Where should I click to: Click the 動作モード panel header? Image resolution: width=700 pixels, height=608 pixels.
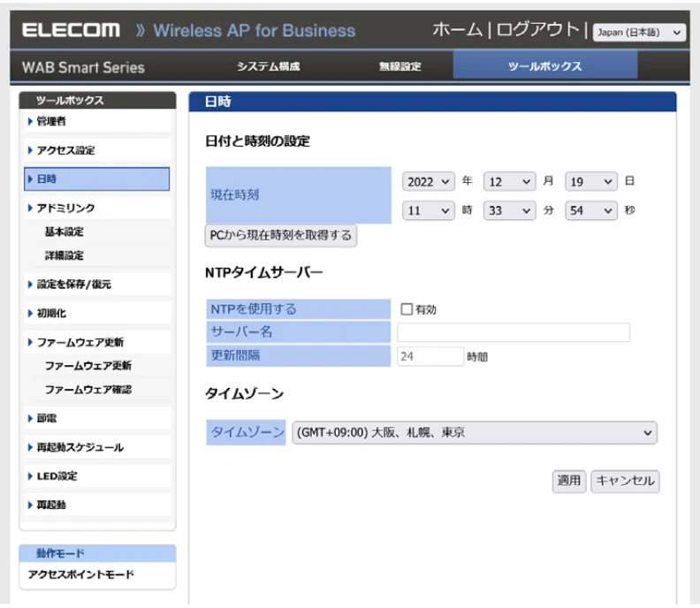(97, 553)
